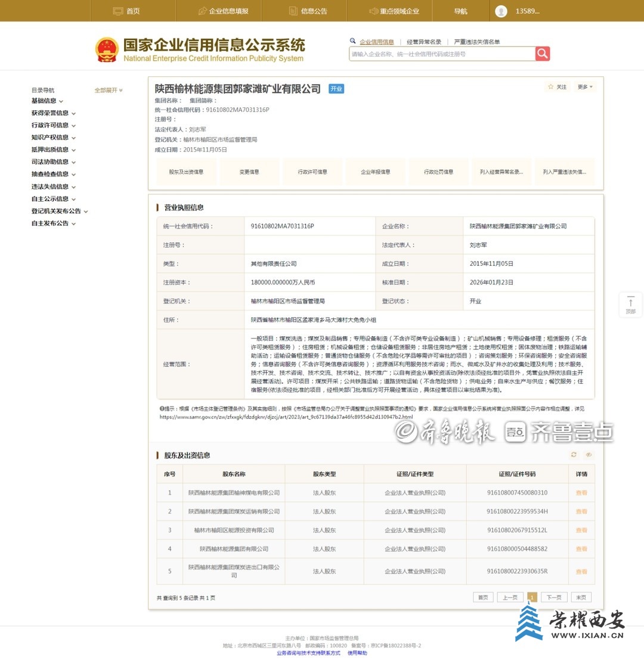Open the user avatar icon in the top bar

point(501,11)
